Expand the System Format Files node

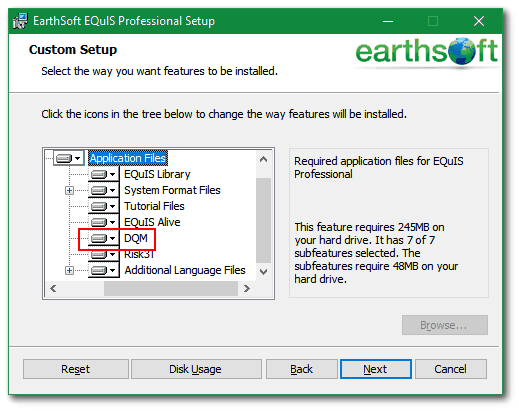point(69,190)
